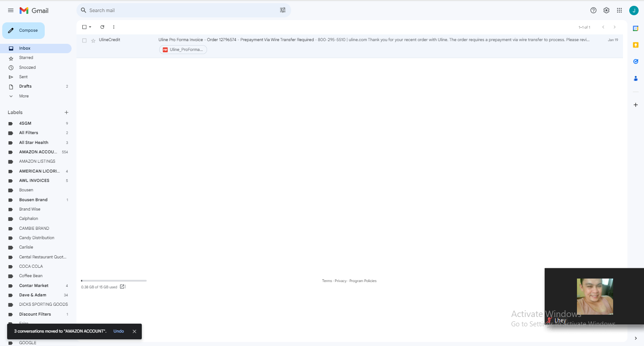Undo the move to AMAZON ACCOUNT

pyautogui.click(x=119, y=331)
